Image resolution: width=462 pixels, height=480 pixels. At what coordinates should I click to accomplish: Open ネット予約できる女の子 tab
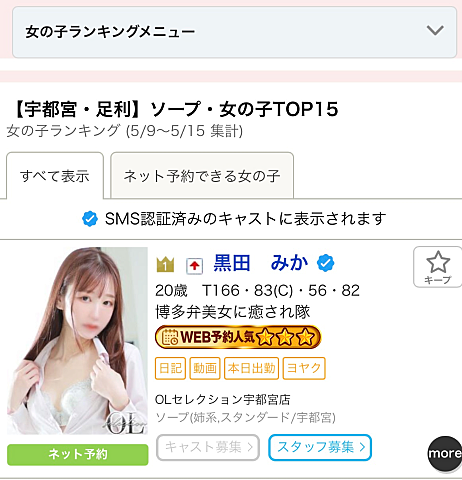tap(202, 176)
